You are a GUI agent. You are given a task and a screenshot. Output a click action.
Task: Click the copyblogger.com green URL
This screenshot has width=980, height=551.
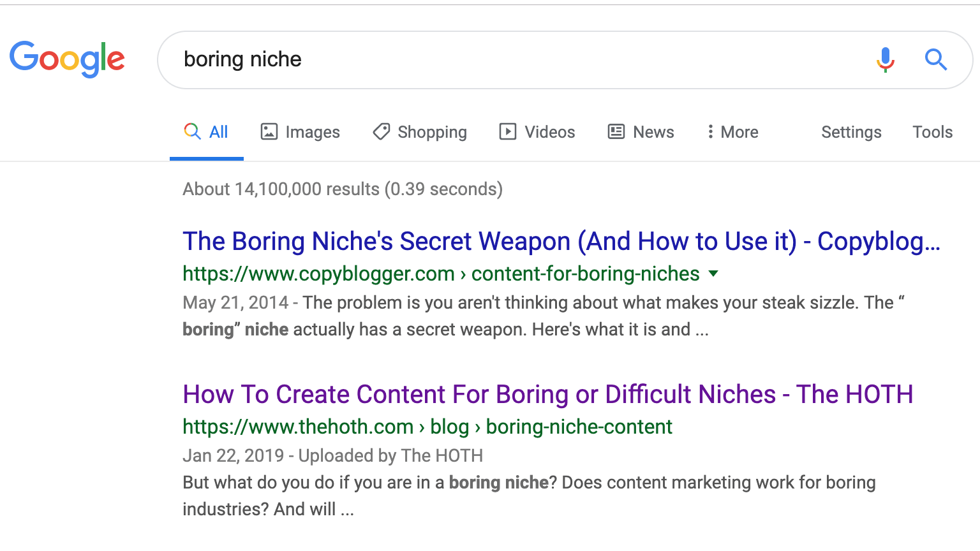441,274
